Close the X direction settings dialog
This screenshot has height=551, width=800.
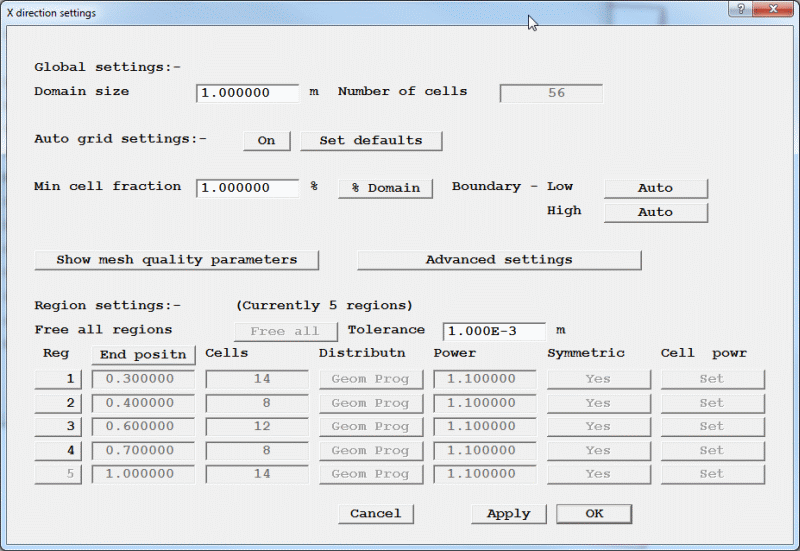[774, 9]
